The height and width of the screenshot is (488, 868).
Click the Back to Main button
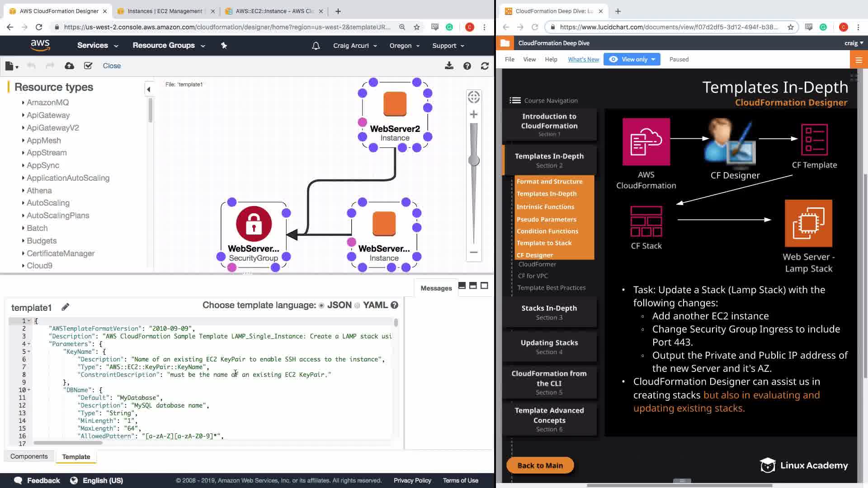(540, 465)
